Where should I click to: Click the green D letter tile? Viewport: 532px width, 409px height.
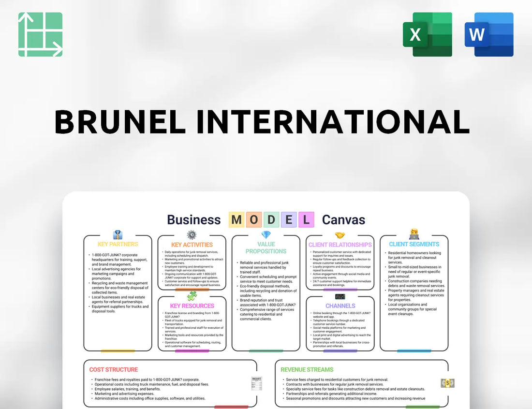tap(271, 220)
